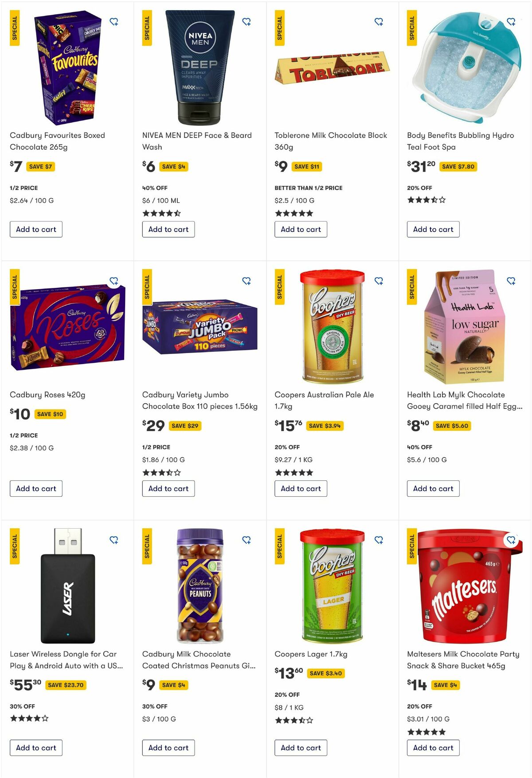Click the Coopers Australian Pale Ale tin image

coord(332,327)
